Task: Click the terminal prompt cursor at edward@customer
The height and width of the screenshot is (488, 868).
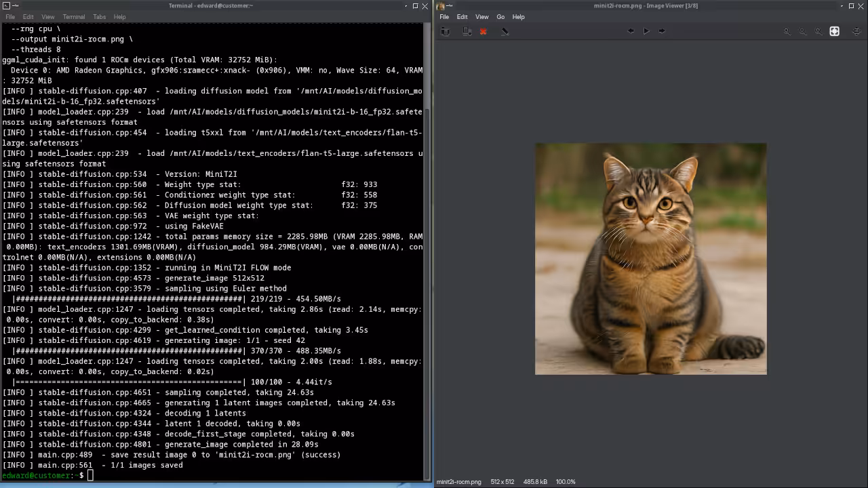Action: coord(90,475)
